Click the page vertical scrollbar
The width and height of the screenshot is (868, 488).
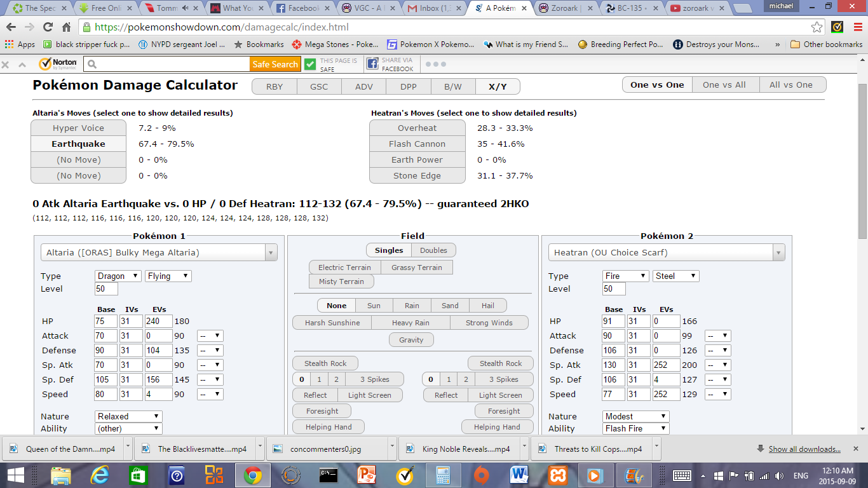pos(862,254)
